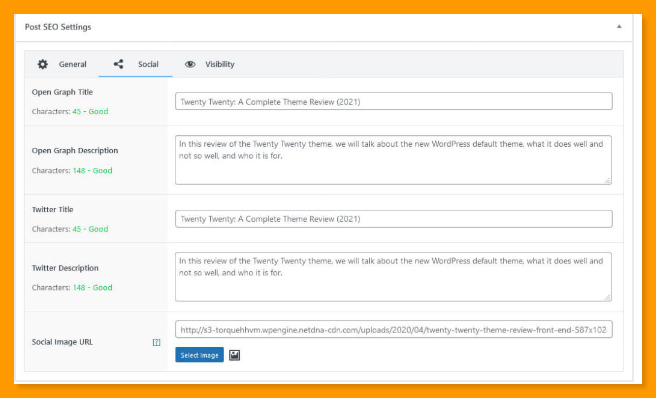Open the General tab
This screenshot has width=656, height=398.
point(62,64)
